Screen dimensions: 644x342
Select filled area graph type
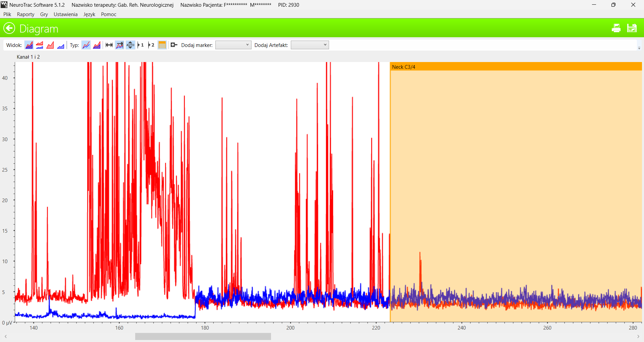pyautogui.click(x=97, y=45)
